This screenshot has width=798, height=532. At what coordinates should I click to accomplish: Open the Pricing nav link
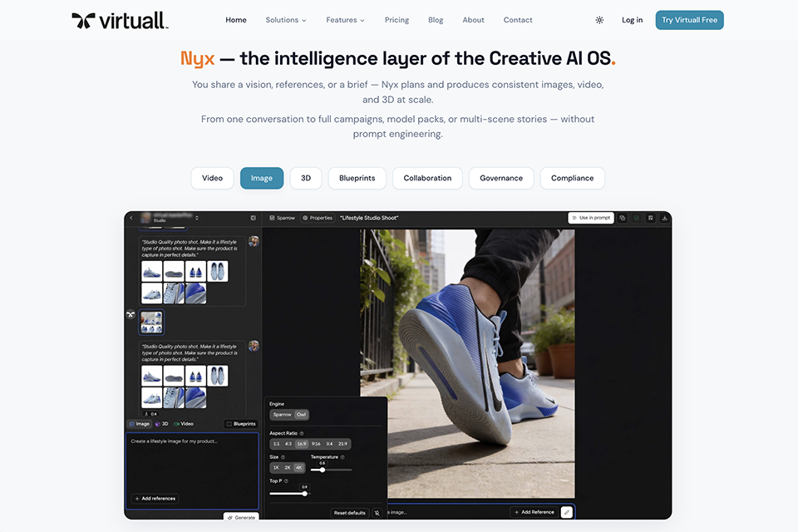397,20
